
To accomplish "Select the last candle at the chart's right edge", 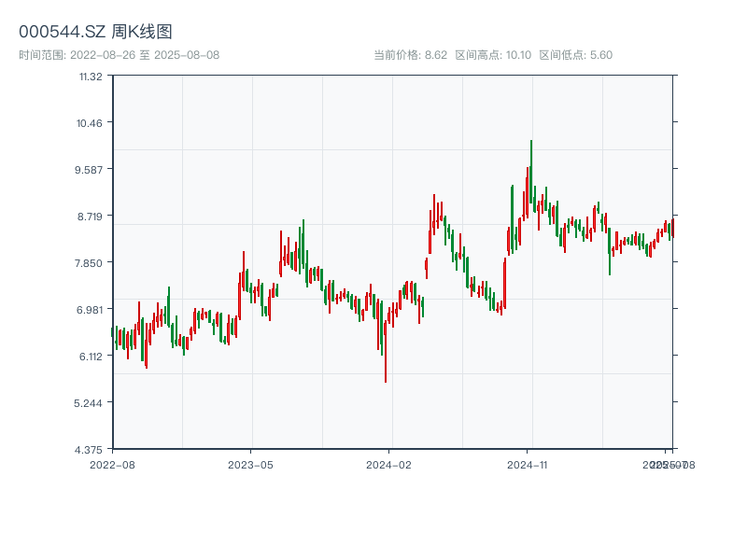I will [670, 230].
